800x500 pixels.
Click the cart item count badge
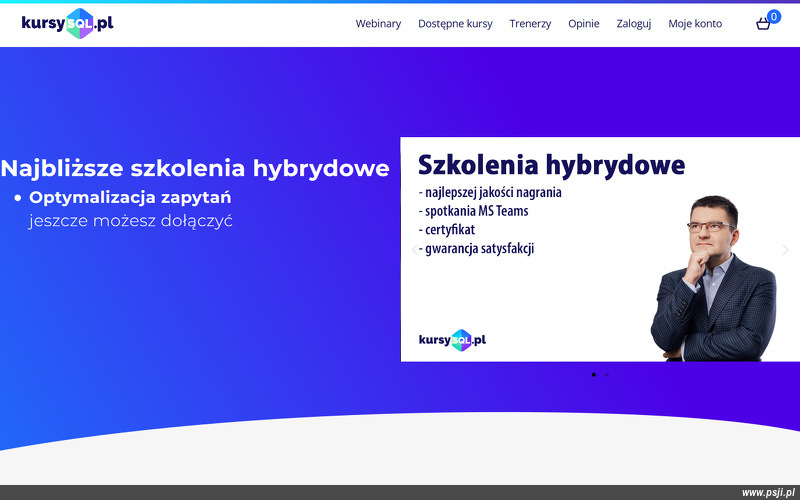click(x=774, y=17)
